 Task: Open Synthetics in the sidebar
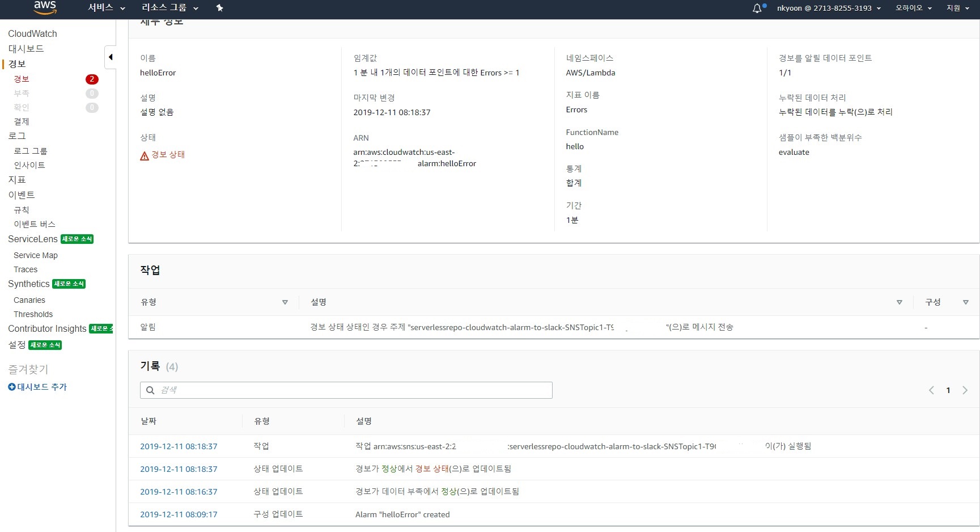29,284
